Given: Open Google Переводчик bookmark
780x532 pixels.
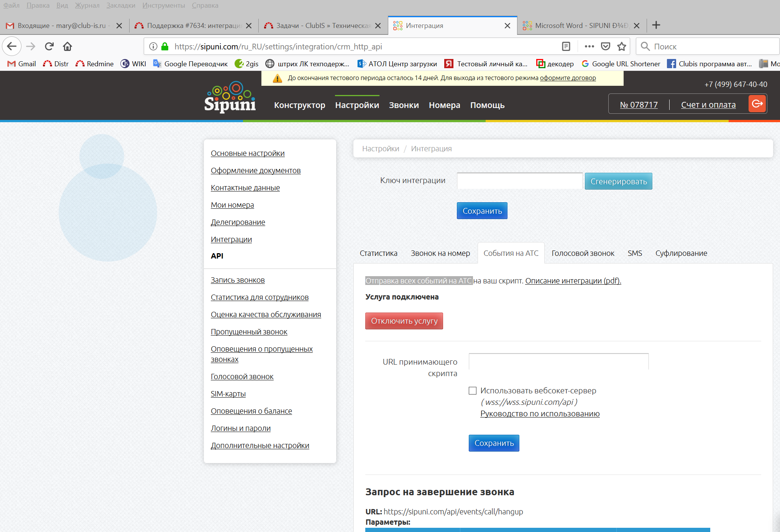Looking at the screenshot, I should coord(190,64).
